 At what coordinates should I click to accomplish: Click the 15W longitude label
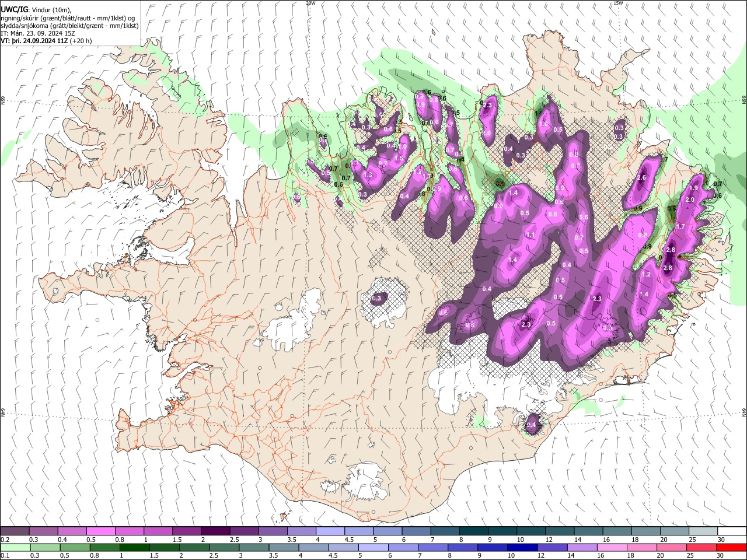[618, 3]
